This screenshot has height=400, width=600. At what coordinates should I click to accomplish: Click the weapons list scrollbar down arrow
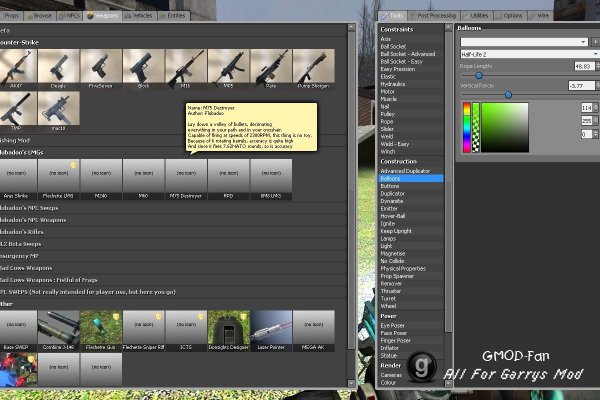pyautogui.click(x=351, y=383)
